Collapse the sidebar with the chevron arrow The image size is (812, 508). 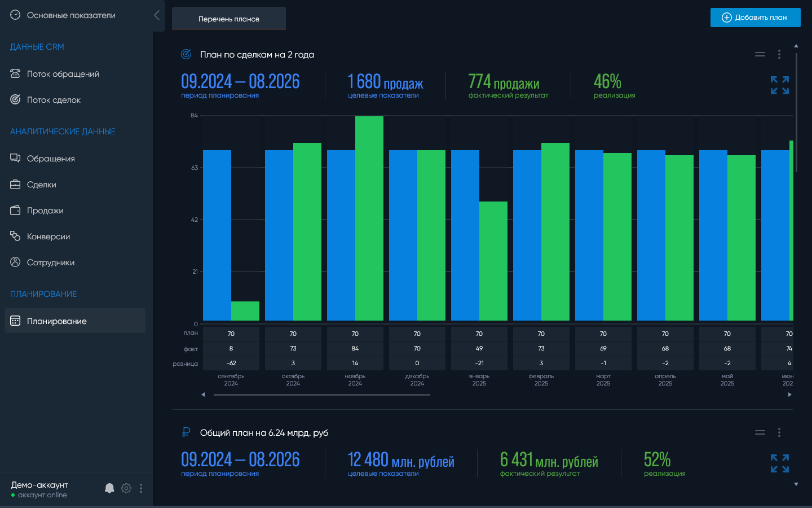157,15
